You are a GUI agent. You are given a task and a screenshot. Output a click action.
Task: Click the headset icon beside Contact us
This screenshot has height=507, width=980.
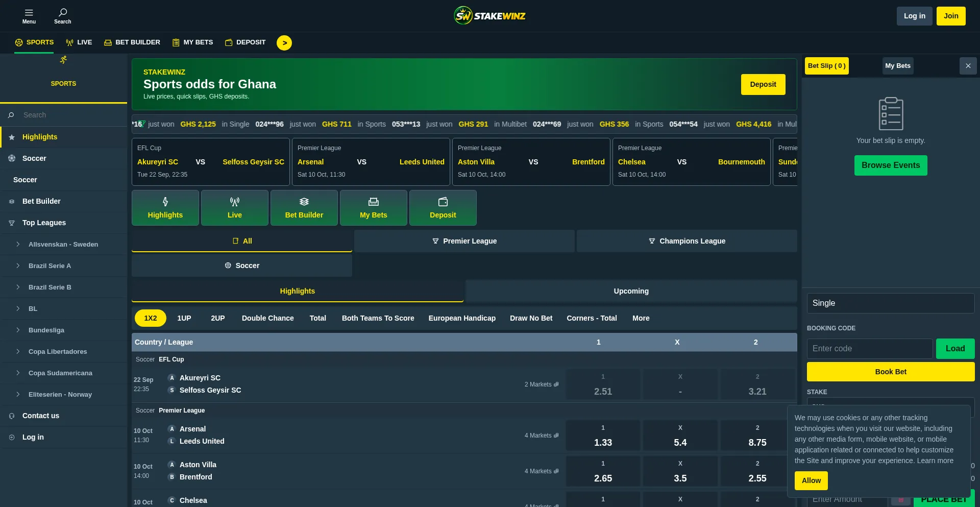pyautogui.click(x=12, y=416)
